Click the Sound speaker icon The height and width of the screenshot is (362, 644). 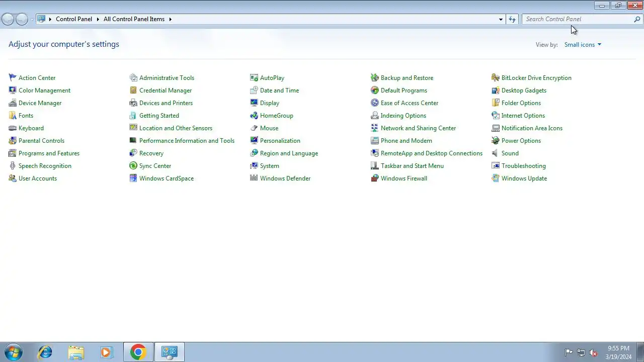496,153
